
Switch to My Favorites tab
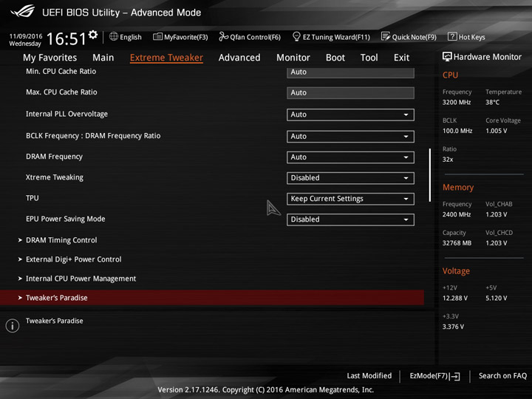coord(50,58)
